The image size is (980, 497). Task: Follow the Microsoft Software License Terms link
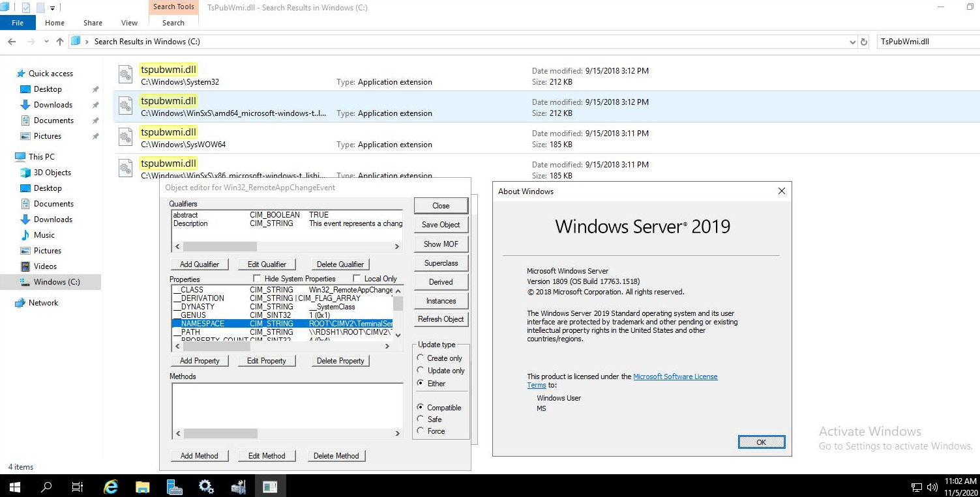point(676,376)
